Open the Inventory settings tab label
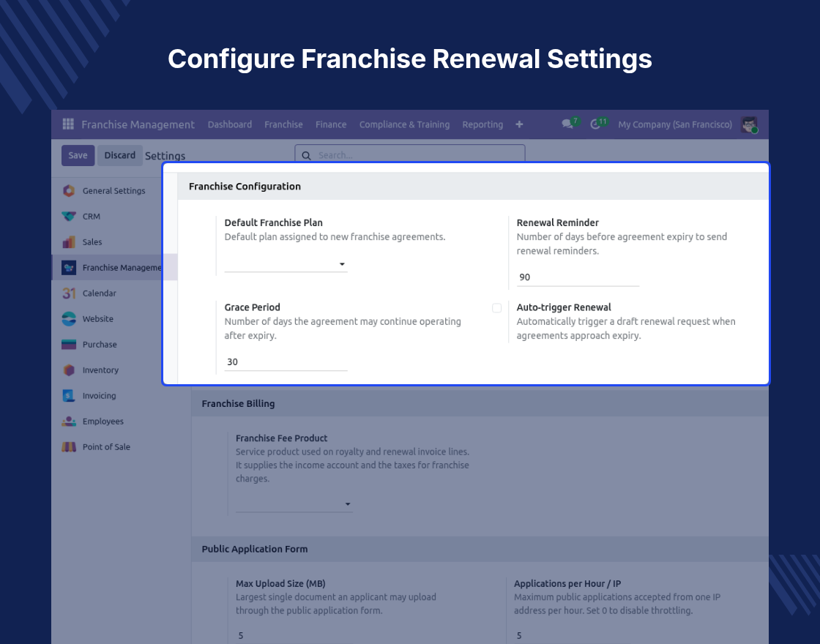Image resolution: width=820 pixels, height=644 pixels. pyautogui.click(x=100, y=370)
